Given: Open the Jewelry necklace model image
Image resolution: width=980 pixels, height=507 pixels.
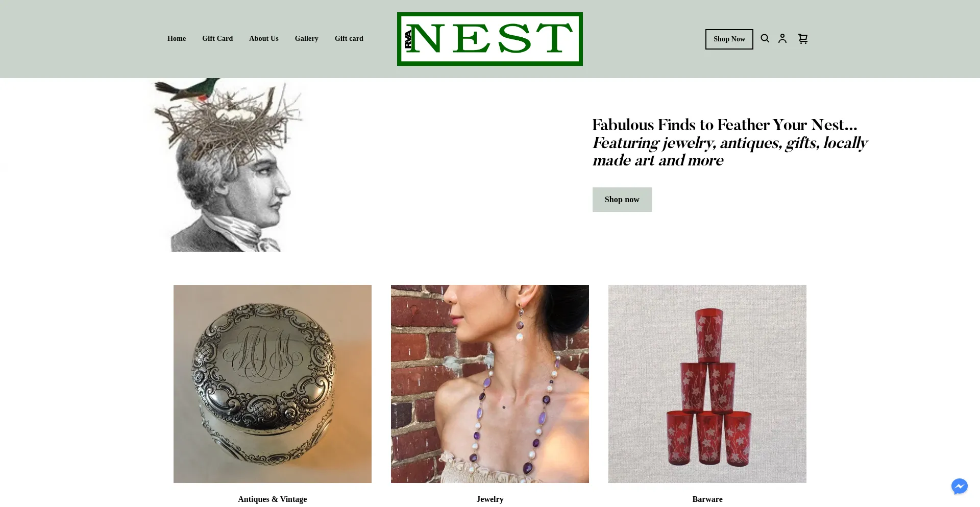Looking at the screenshot, I should [x=490, y=384].
